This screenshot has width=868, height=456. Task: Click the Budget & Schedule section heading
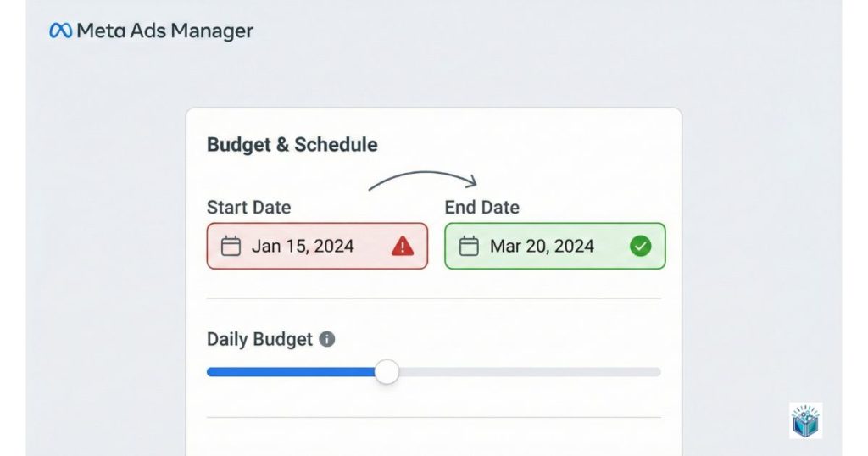coord(292,145)
